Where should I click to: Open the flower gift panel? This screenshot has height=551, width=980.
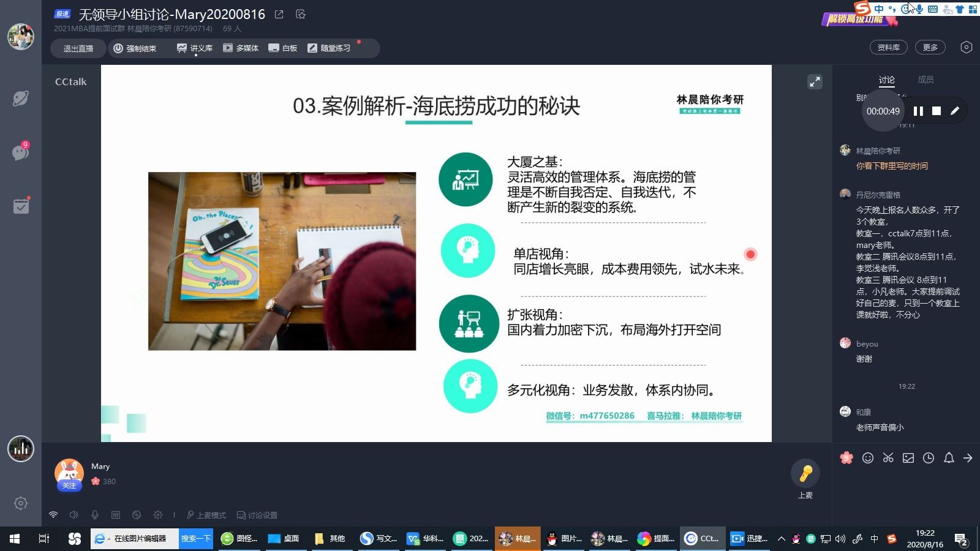point(846,457)
